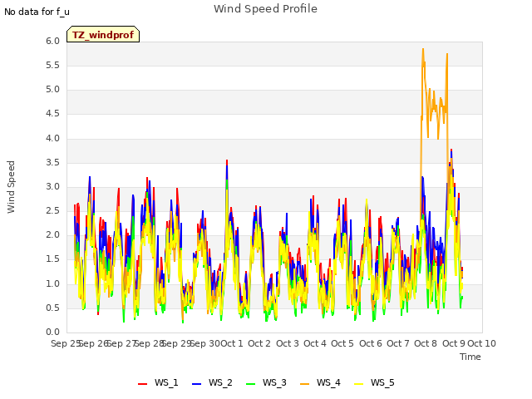This screenshot has width=532, height=399.
Task: Click the 3.5 y-axis tick value
Action: pyautogui.click(x=52, y=163)
